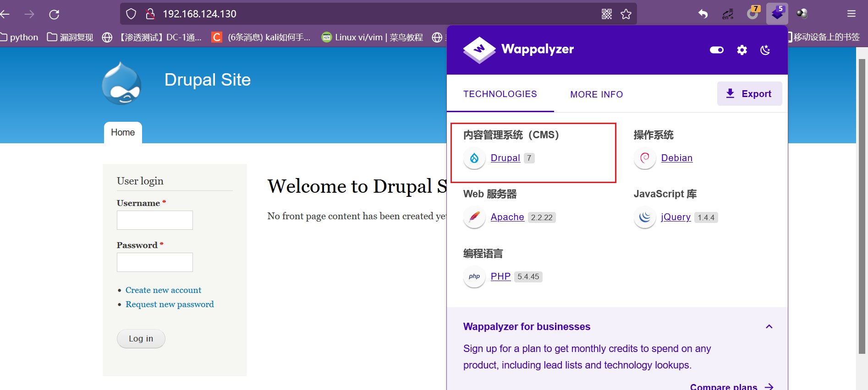Select the Home tab
This screenshot has height=390, width=868.
[123, 132]
